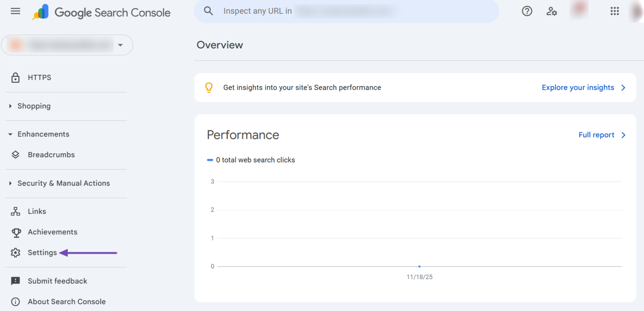This screenshot has height=311, width=644.
Task: Click the insights lightbulb icon
Action: pos(209,87)
